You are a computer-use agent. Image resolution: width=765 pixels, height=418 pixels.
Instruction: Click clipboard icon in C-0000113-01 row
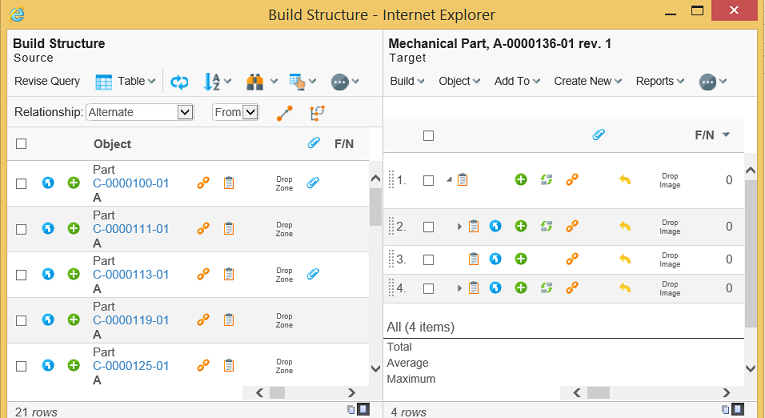click(229, 274)
